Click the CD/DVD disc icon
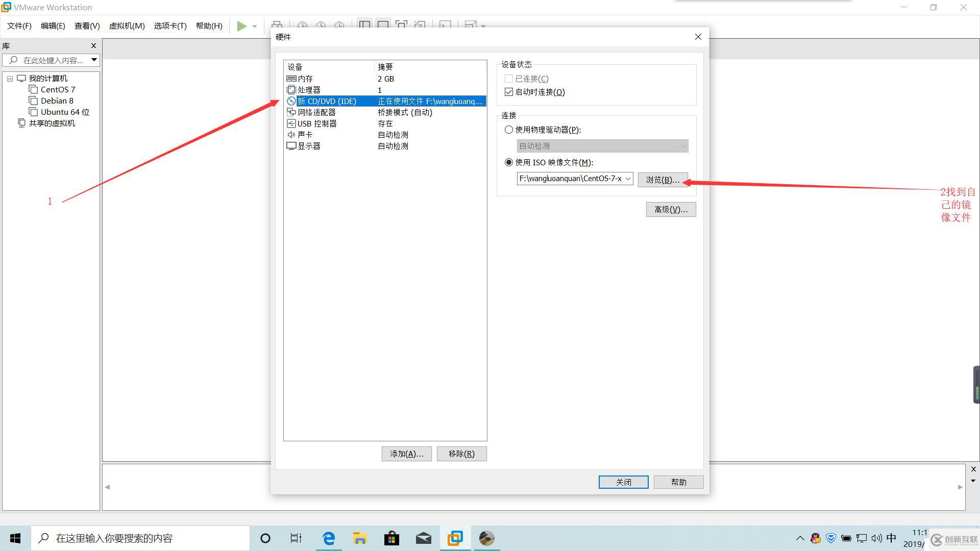This screenshot has width=980, height=551. click(x=291, y=101)
